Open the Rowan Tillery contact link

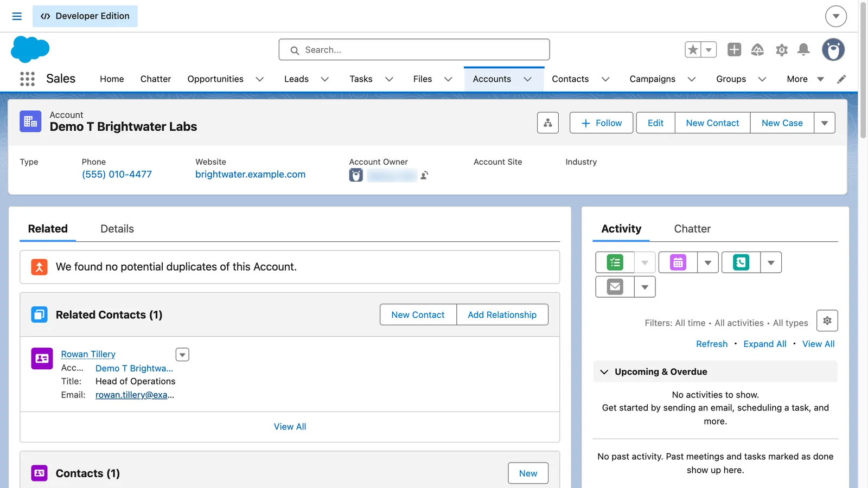(x=88, y=354)
